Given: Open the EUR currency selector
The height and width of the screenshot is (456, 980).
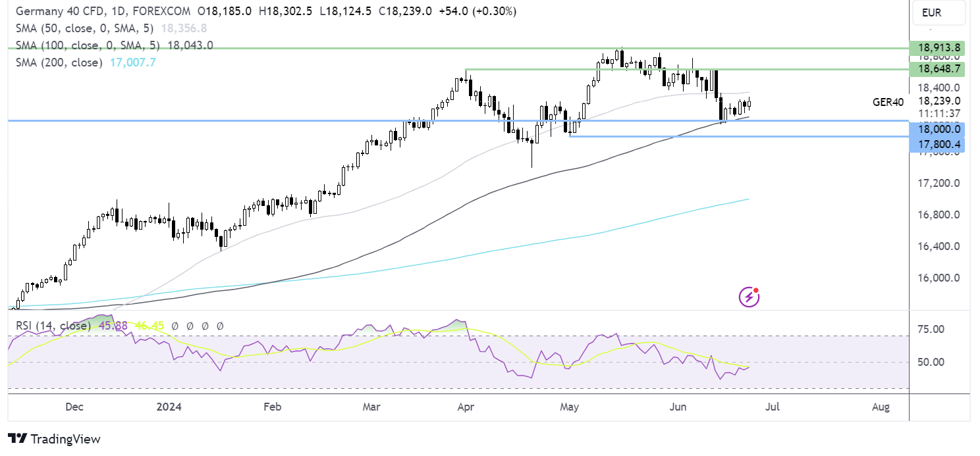Looking at the screenshot, I should pos(938,13).
